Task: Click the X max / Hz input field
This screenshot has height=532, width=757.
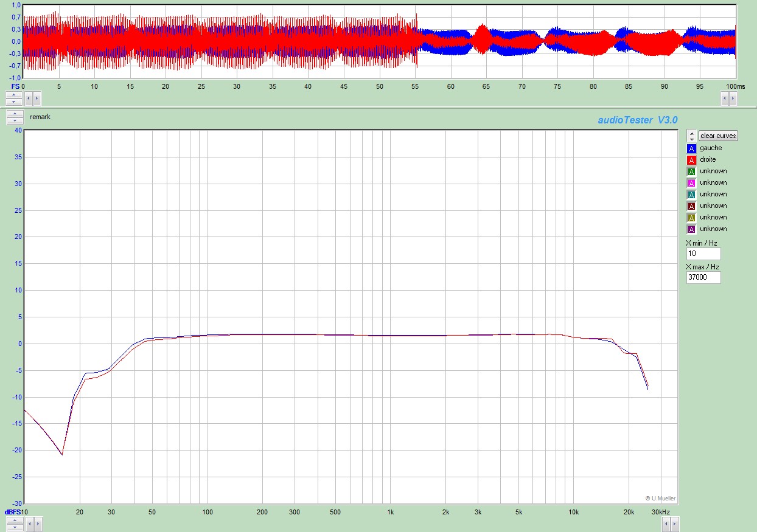Action: pyautogui.click(x=703, y=277)
